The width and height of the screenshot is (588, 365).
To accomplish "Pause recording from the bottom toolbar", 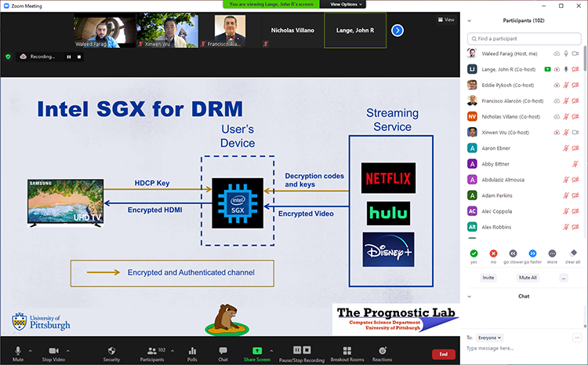I will (297, 350).
